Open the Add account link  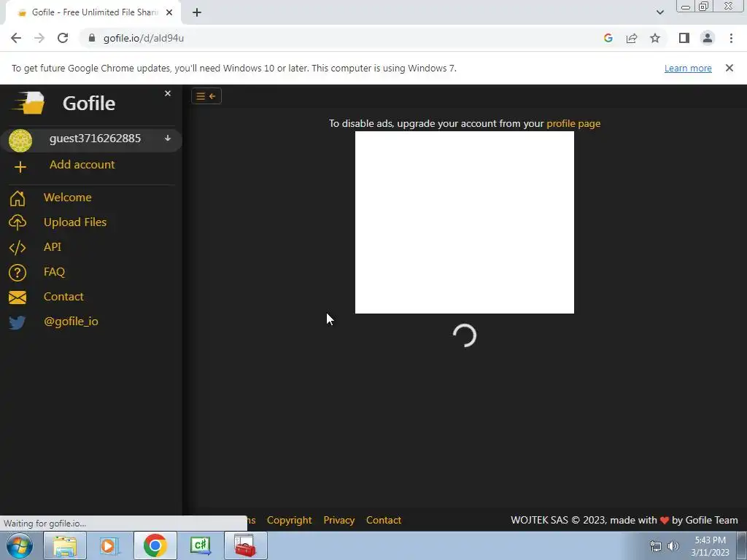[x=82, y=165]
